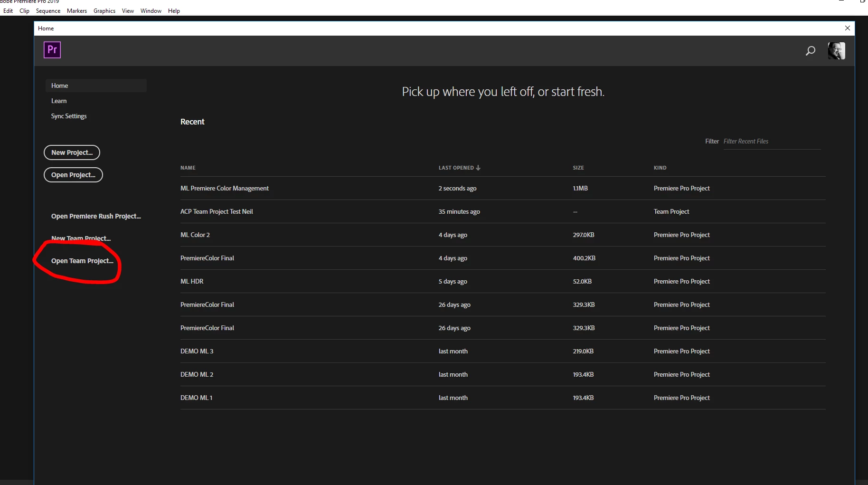Focus the Filter Recent Files field
Image resolution: width=868 pixels, height=485 pixels.
pos(772,142)
